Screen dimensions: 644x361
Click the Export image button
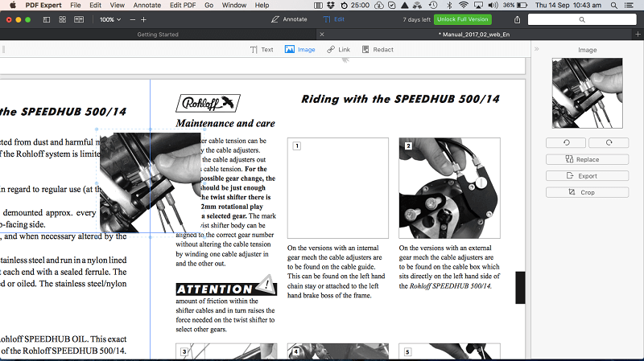coord(588,176)
